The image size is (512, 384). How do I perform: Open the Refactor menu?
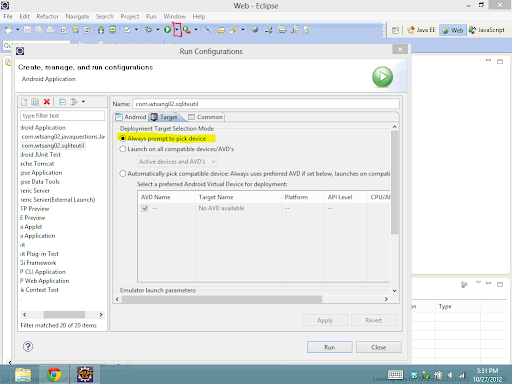click(x=47, y=16)
